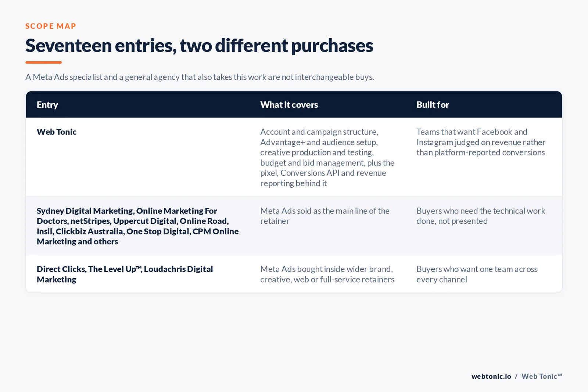
Task: Click the 'Seventeen entries, two different purchases' heading
Action: point(199,46)
